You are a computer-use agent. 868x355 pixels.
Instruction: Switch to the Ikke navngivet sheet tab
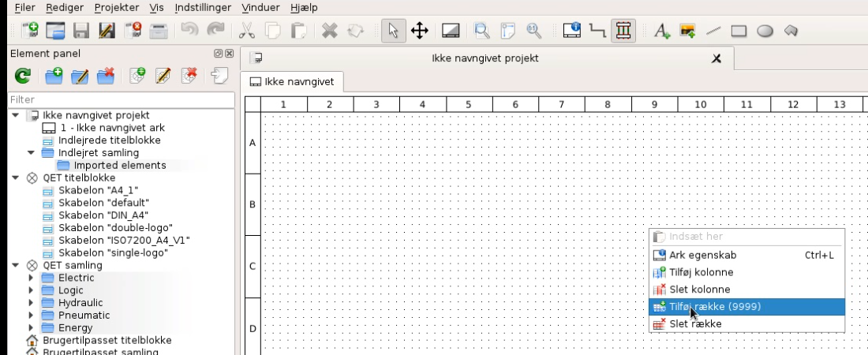click(x=292, y=81)
